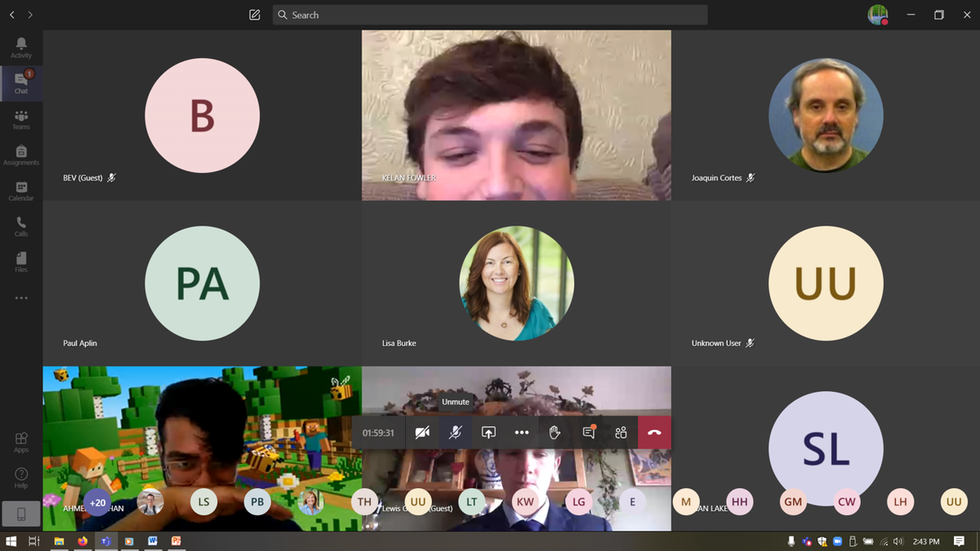The width and height of the screenshot is (980, 551).
Task: Click BEV (Guest) avatar tile
Action: 203,116
